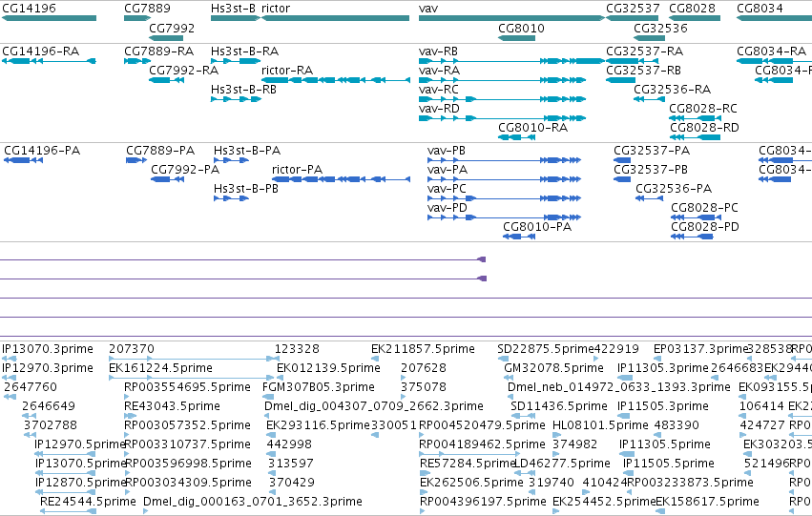The height and width of the screenshot is (516, 812).
Task: Click the CG8028-RD transcript label
Action: [x=704, y=128]
